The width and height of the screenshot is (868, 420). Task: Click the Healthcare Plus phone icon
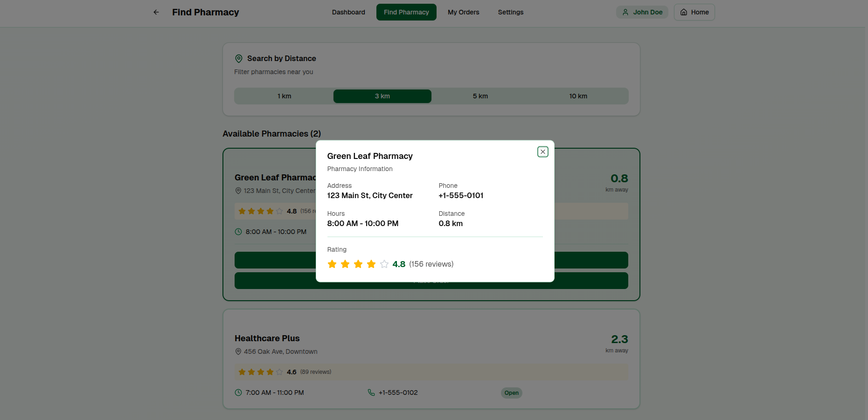tap(371, 392)
